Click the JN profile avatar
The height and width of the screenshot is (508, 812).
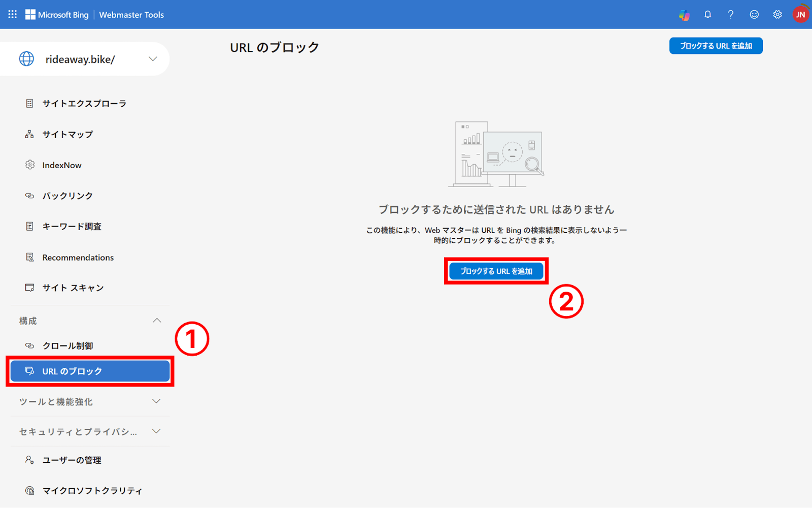click(800, 15)
